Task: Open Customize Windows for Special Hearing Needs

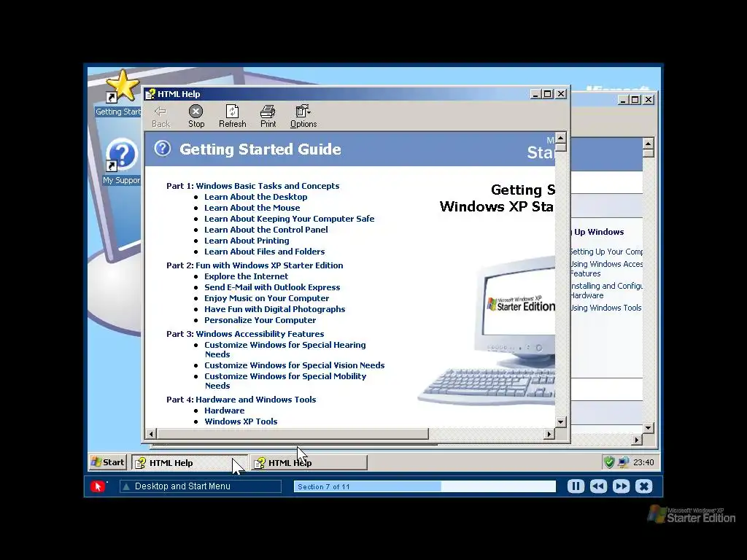Action: click(x=285, y=349)
